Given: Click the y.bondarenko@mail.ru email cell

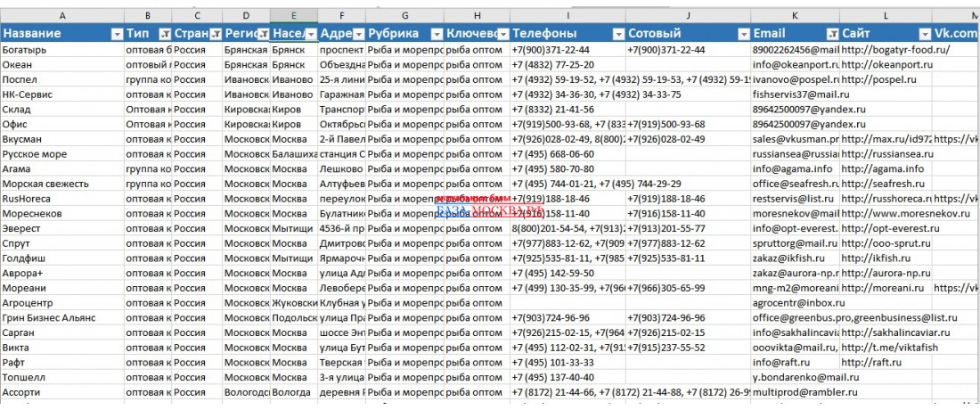Looking at the screenshot, I should click(795, 378).
